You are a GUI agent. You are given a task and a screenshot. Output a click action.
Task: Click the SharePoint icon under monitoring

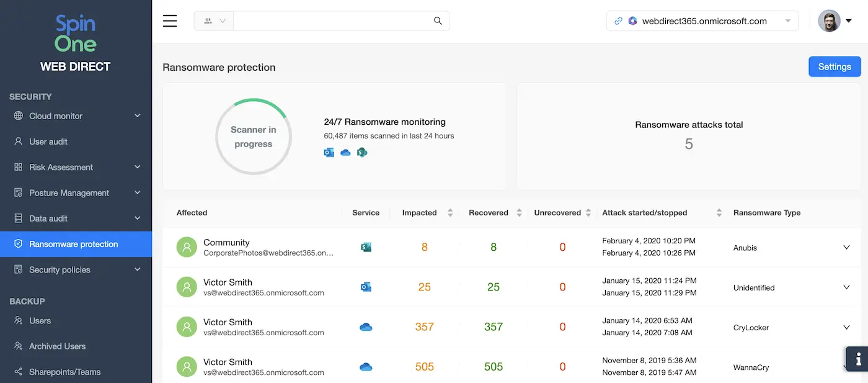tap(362, 152)
